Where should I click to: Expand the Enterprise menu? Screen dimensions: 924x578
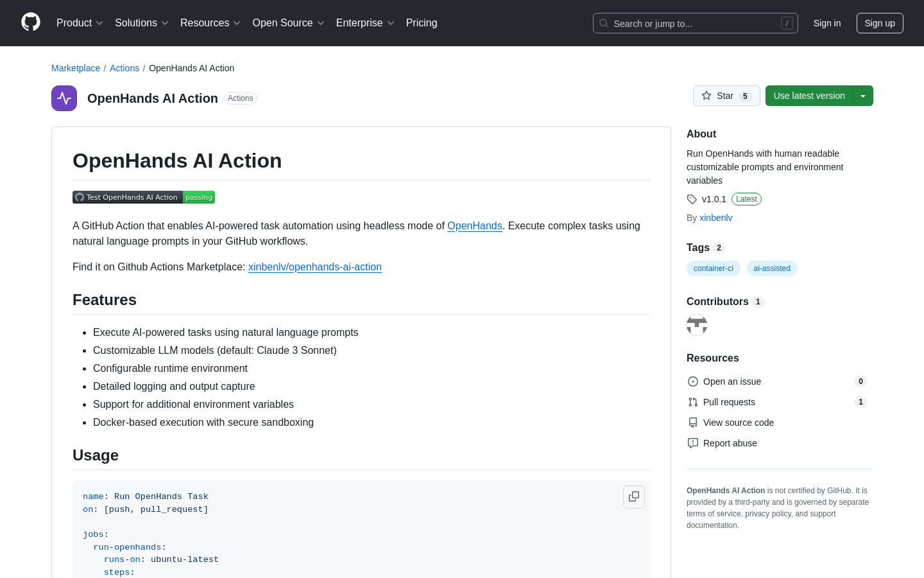365,23
